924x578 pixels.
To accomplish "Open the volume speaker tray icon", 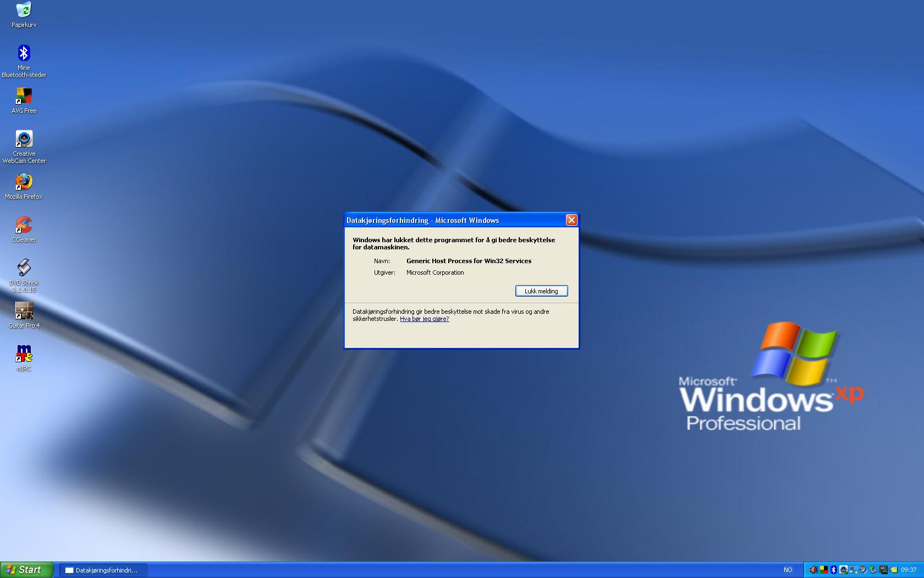I will (x=813, y=570).
